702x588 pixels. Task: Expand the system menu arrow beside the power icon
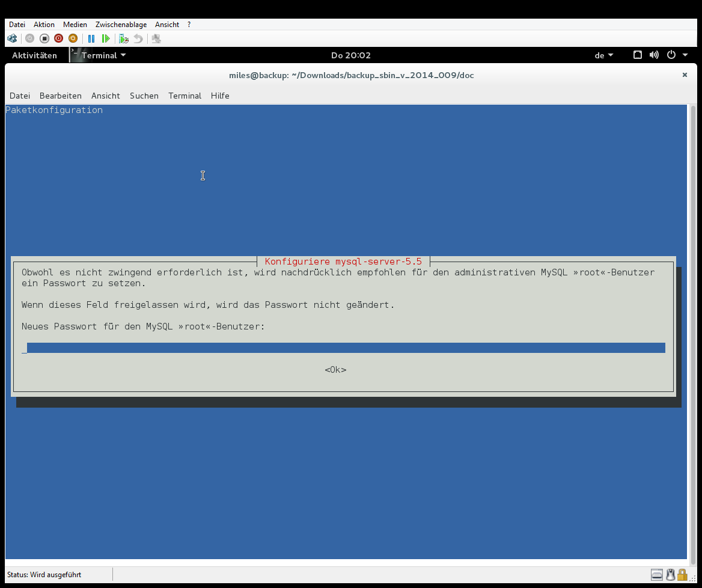click(685, 55)
